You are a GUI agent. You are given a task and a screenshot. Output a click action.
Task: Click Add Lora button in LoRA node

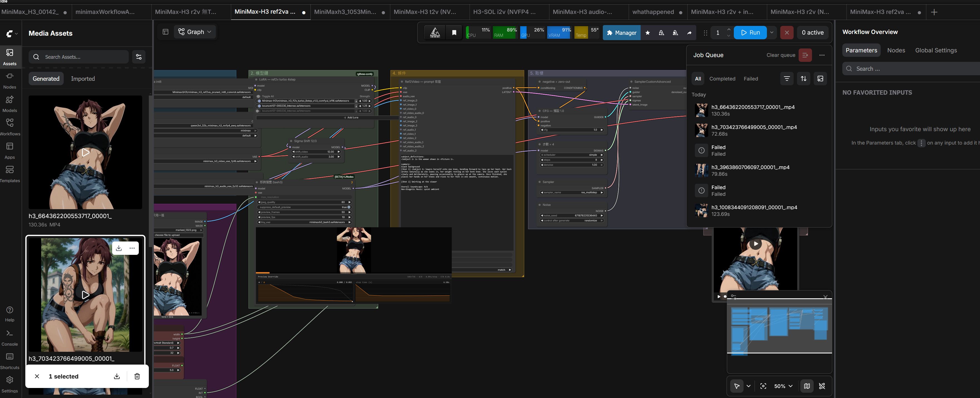(351, 117)
